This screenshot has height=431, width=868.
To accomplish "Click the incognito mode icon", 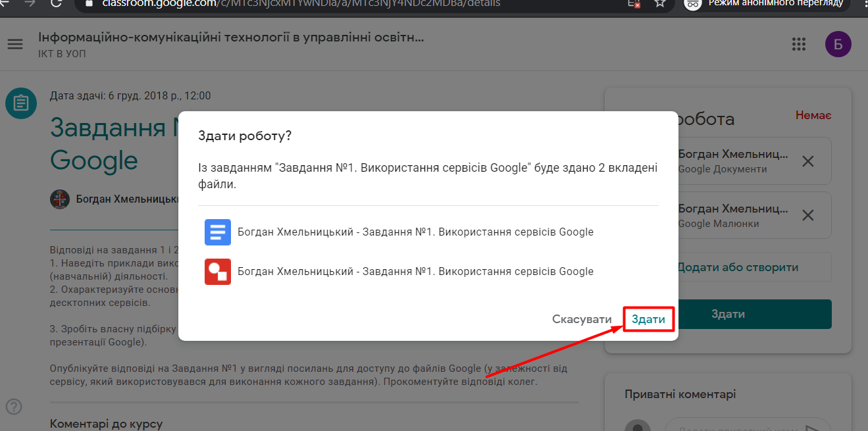I will (x=692, y=3).
